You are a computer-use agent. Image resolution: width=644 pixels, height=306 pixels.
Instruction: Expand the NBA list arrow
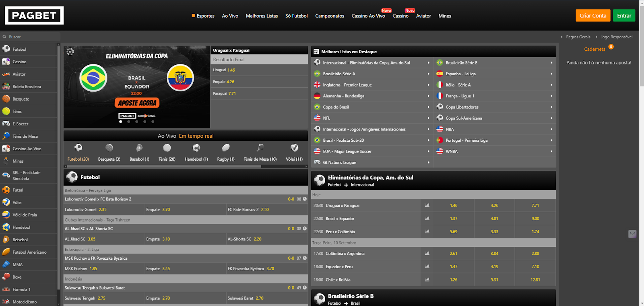[x=551, y=129]
